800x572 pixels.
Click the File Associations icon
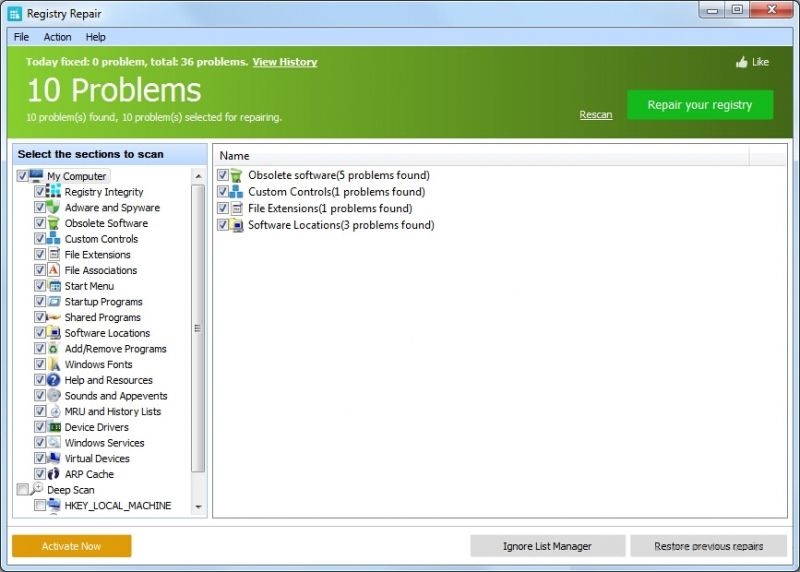tap(55, 270)
